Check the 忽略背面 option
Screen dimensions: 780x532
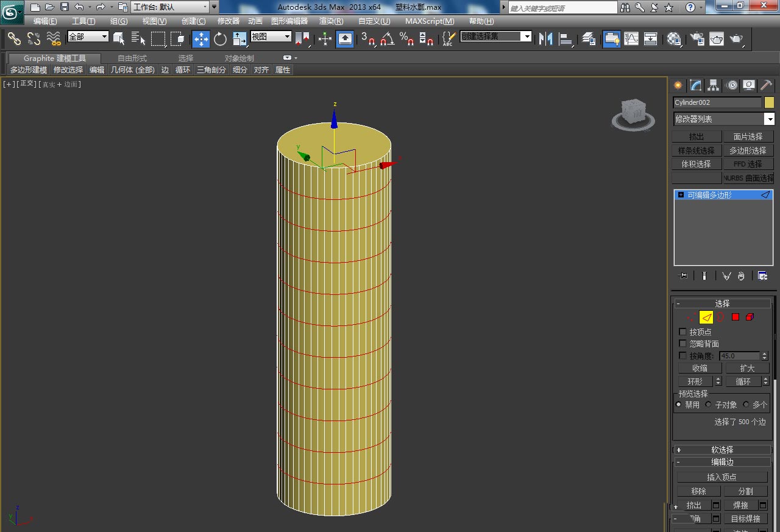point(682,344)
